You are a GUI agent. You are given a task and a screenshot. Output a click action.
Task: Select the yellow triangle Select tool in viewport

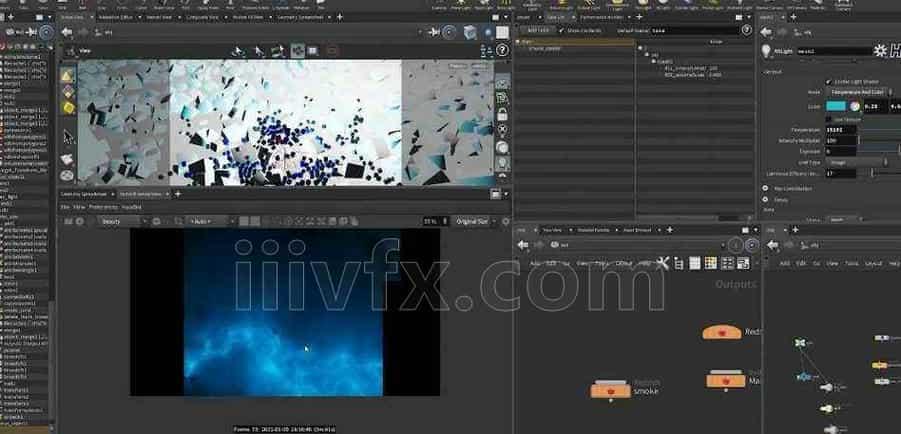tap(68, 76)
